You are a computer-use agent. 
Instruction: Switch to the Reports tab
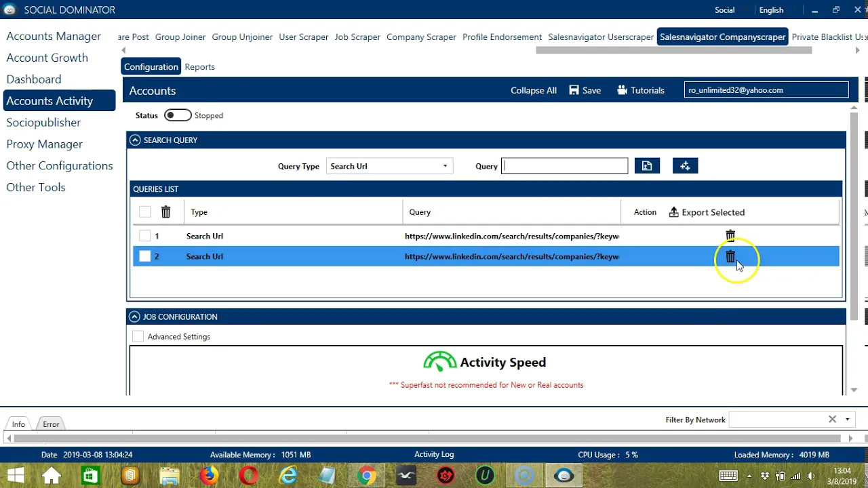coord(199,66)
